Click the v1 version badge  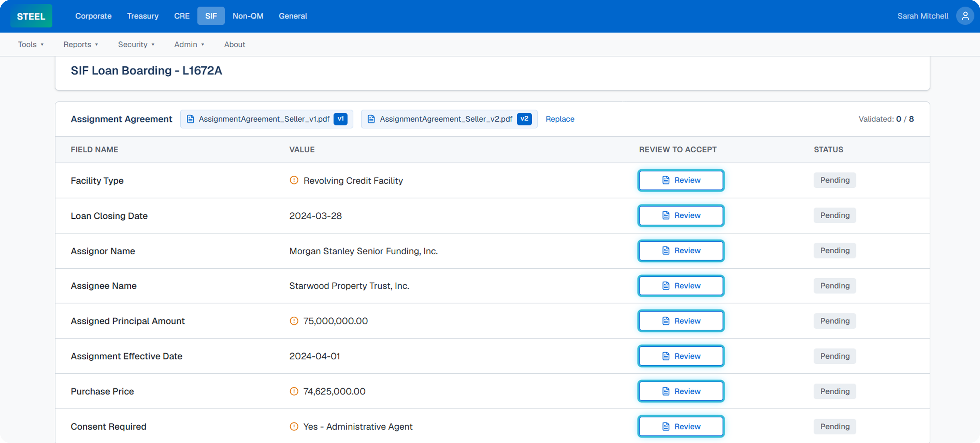point(340,119)
